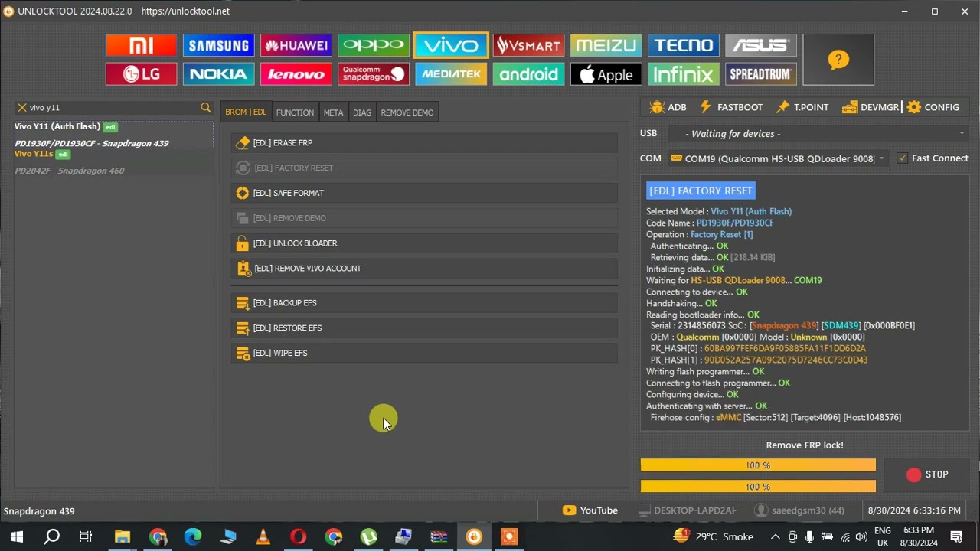The image size is (980, 551).
Task: Switch to the FUNCTION tab
Action: coord(295,112)
